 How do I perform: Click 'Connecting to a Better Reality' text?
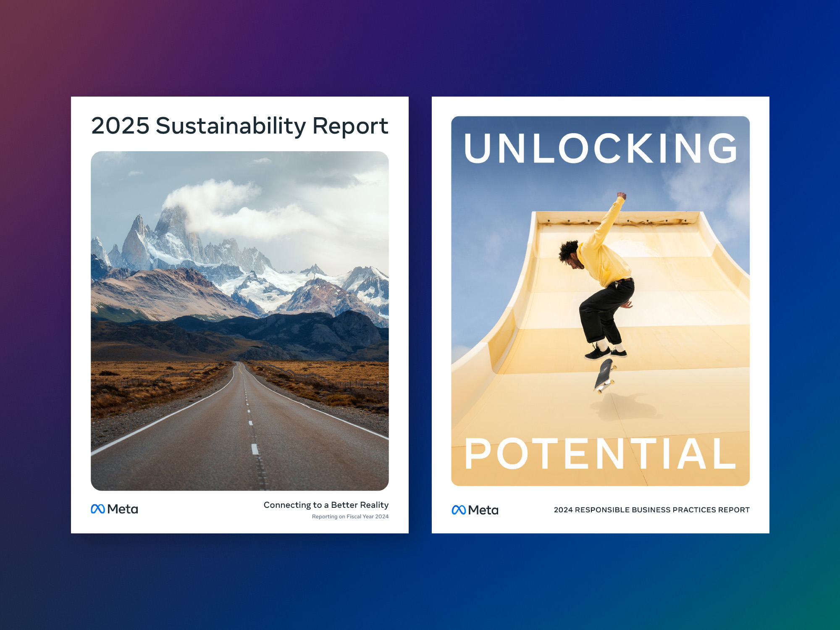pyautogui.click(x=326, y=505)
